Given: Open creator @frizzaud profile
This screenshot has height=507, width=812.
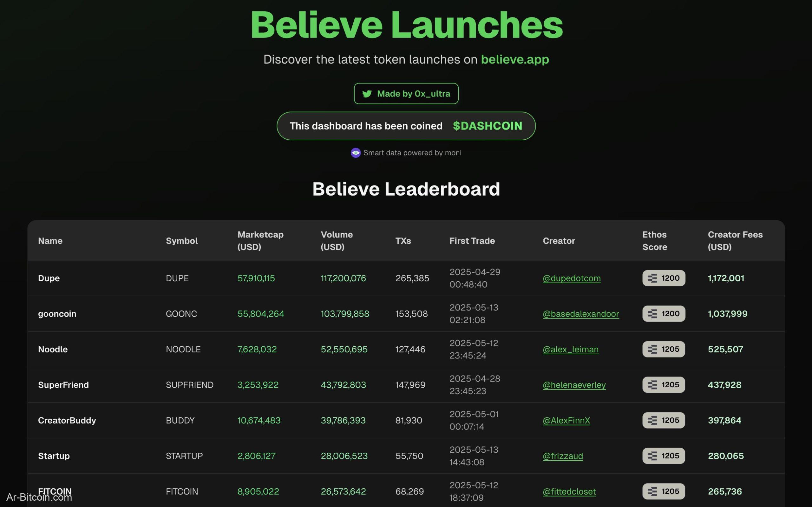Looking at the screenshot, I should (563, 456).
